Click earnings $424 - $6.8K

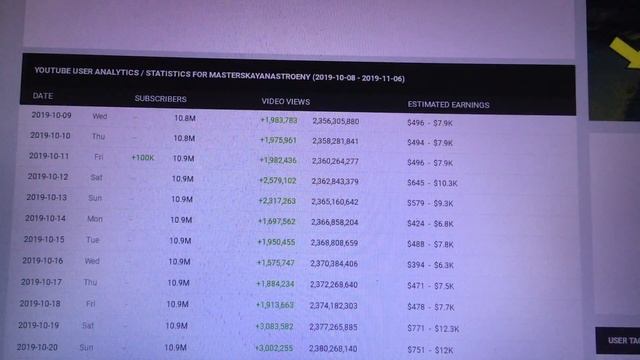click(430, 224)
